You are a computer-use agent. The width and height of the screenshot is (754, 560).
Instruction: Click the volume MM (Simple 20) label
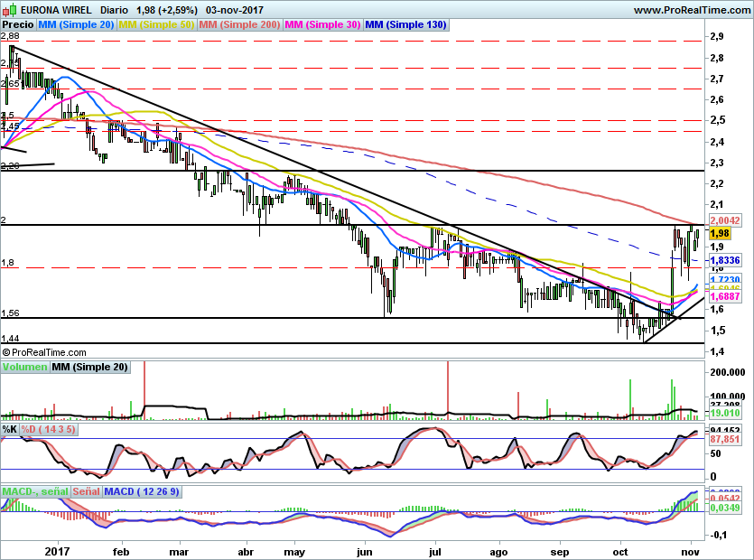click(89, 367)
